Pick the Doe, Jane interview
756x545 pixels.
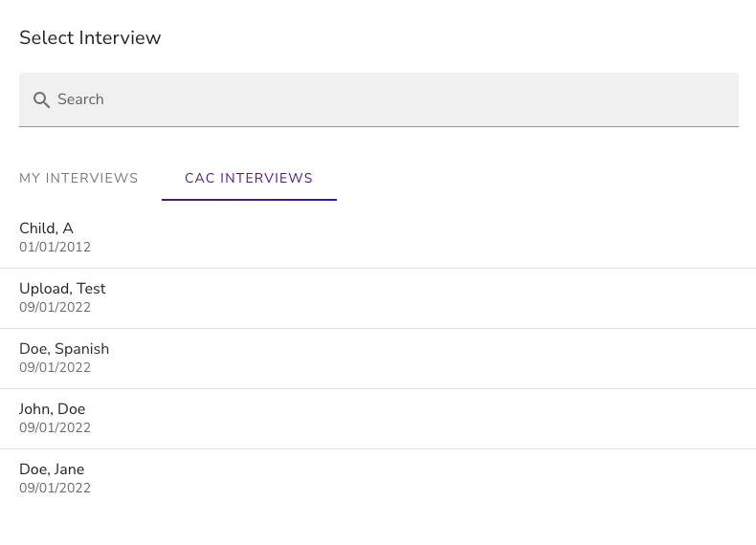coord(378,479)
